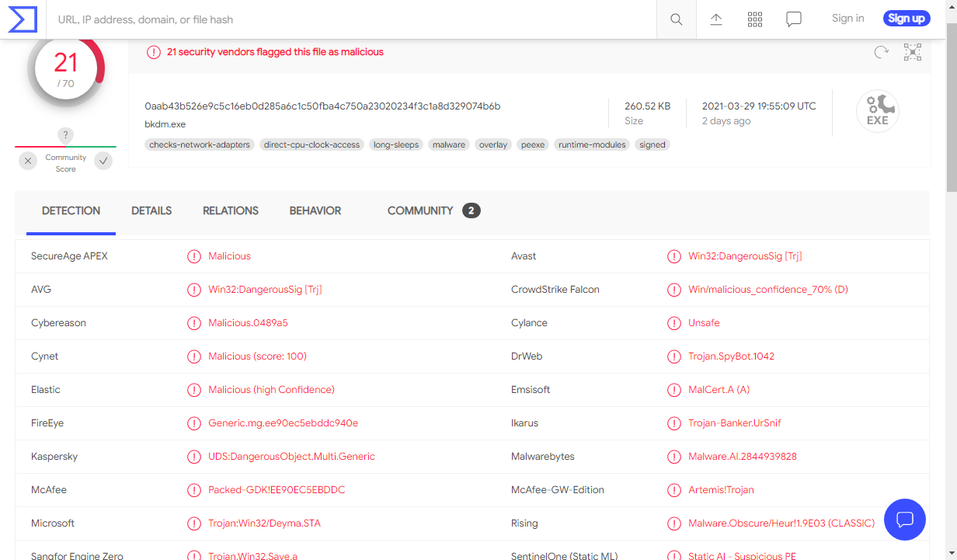Click the McAfee-GW-Edition vendor name
Screen dimensions: 957x560
[558, 490]
